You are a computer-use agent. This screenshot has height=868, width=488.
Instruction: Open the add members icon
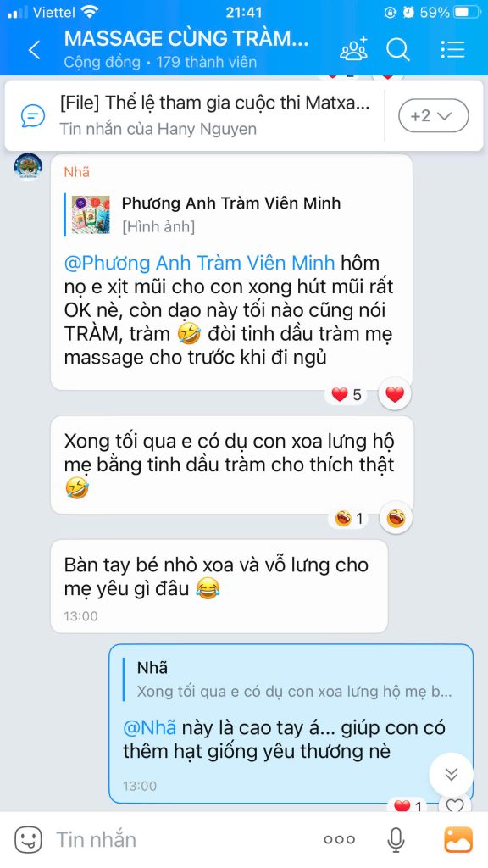pos(354,49)
